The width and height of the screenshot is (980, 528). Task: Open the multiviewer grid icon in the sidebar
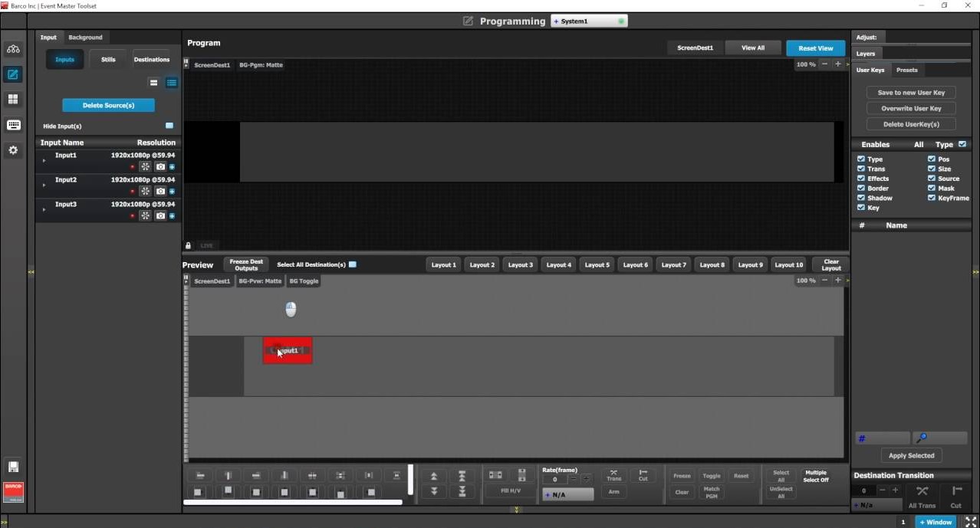[x=13, y=99]
